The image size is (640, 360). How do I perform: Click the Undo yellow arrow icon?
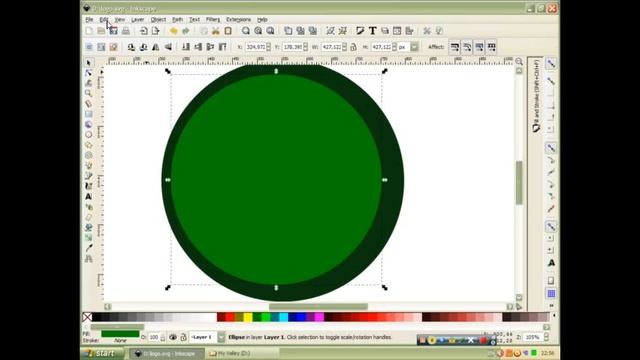173,31
